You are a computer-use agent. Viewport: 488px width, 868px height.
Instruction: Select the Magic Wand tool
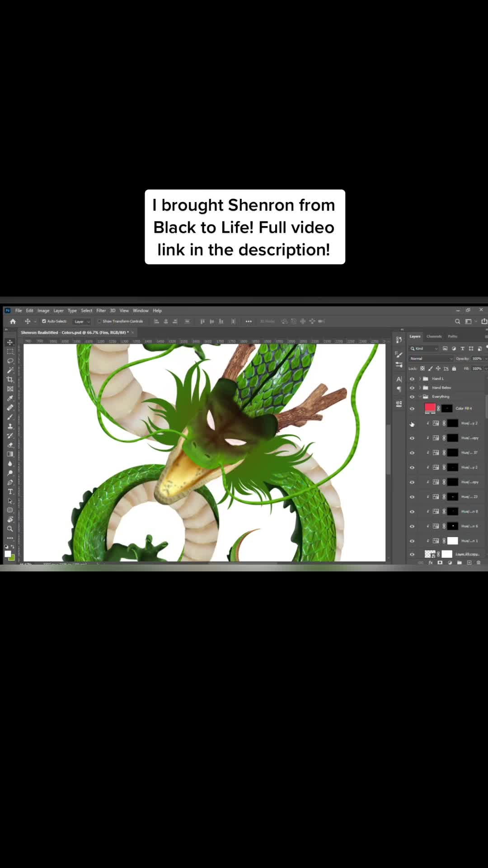[10, 370]
